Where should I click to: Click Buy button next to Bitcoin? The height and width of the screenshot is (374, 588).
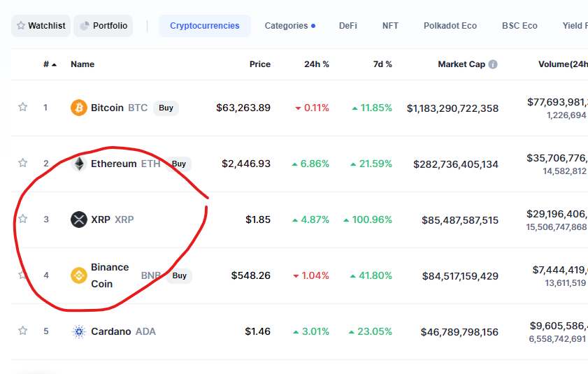click(166, 108)
